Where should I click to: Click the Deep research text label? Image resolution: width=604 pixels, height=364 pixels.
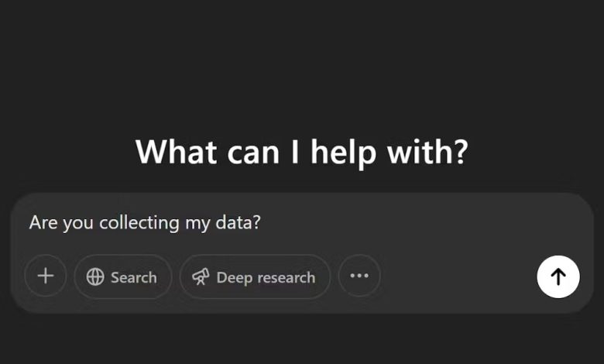266,278
